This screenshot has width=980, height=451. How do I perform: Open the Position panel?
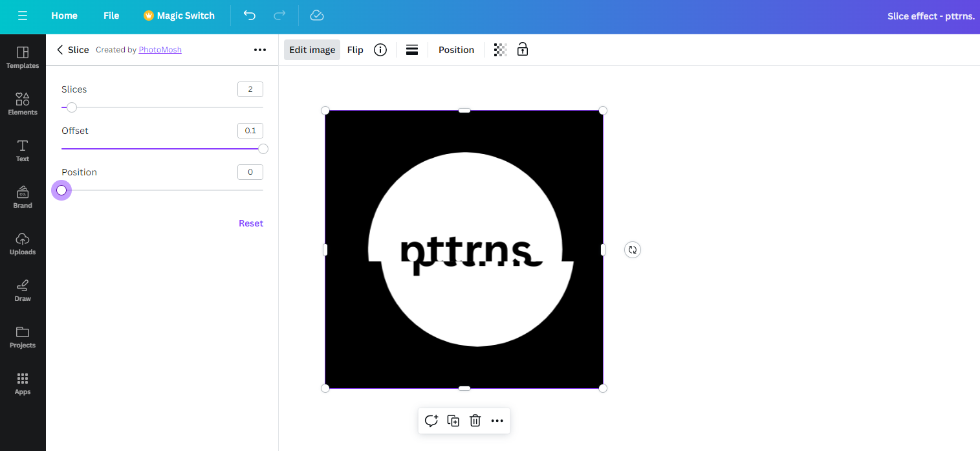pos(456,50)
